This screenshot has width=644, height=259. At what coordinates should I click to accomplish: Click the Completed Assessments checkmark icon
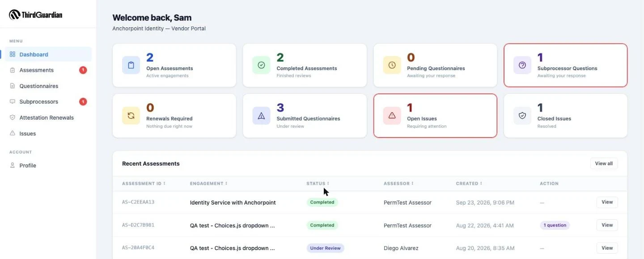(x=261, y=65)
